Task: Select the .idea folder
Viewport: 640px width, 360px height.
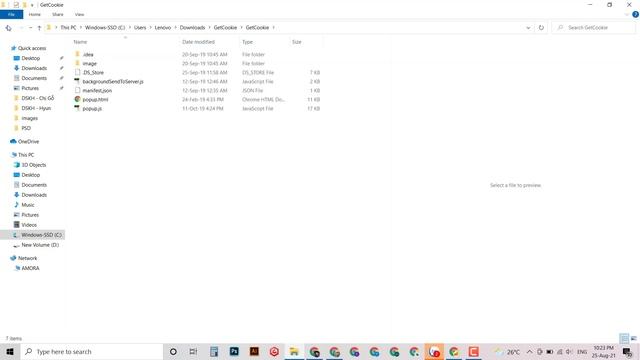Action: click(88, 54)
